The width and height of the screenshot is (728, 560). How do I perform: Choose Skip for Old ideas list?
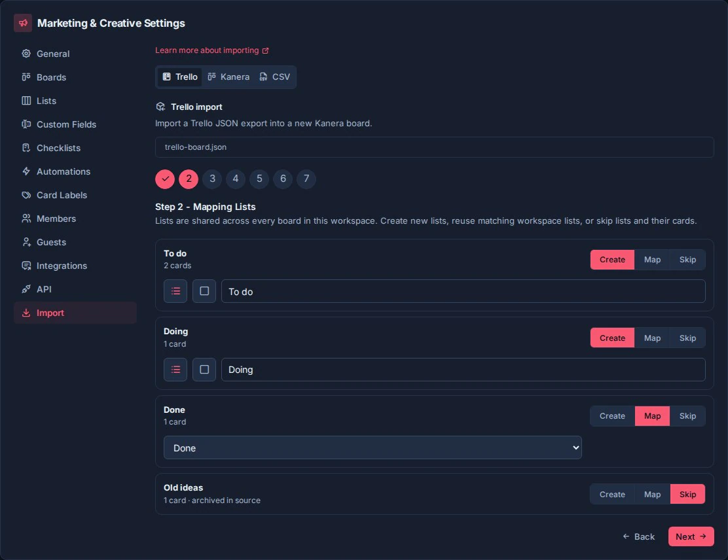tap(687, 495)
